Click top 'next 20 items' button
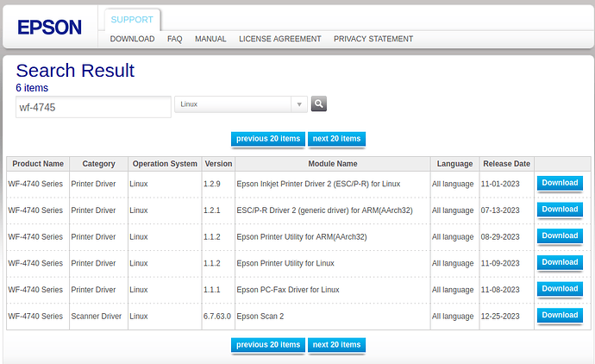The width and height of the screenshot is (595, 364). (x=336, y=139)
